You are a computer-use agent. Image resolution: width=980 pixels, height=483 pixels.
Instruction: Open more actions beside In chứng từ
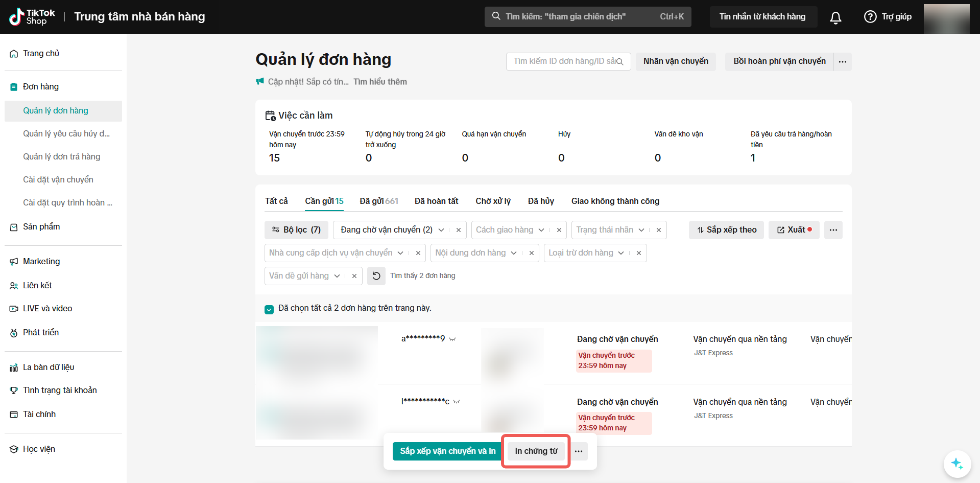[x=579, y=451]
